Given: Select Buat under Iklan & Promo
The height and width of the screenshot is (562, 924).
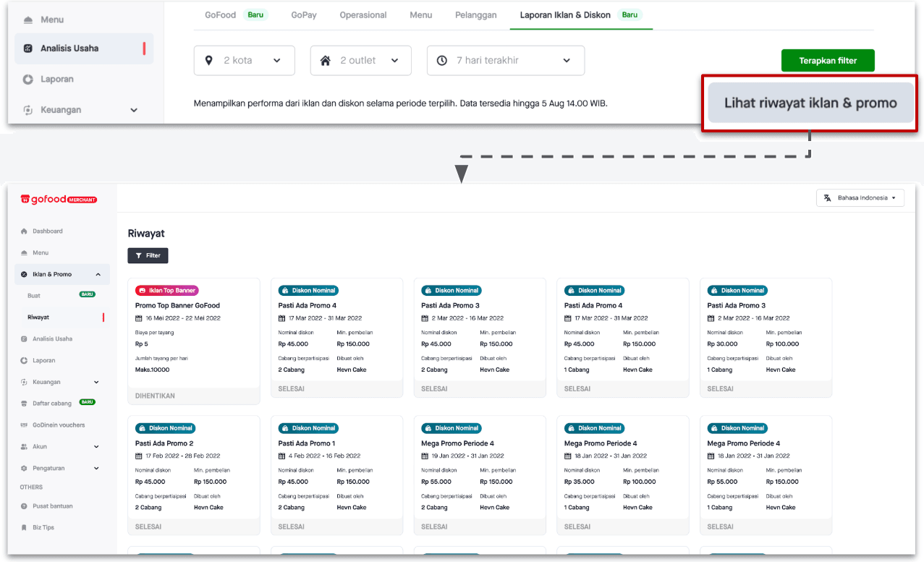Looking at the screenshot, I should click(34, 296).
